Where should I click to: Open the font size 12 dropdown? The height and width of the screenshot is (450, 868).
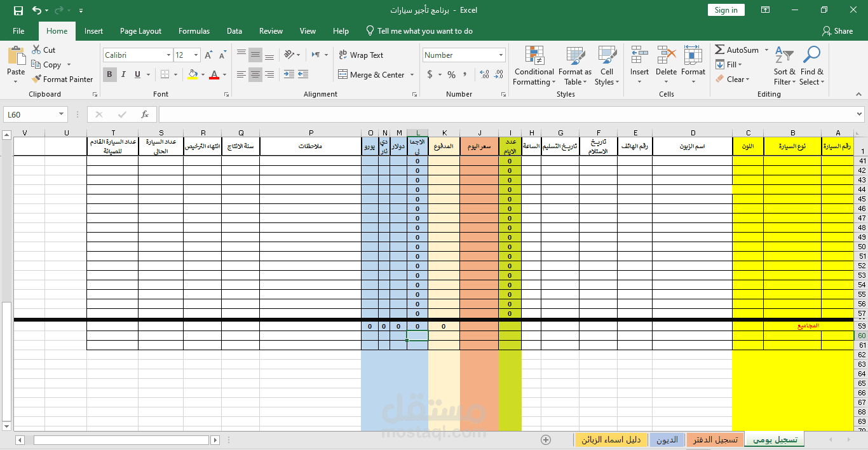(196, 55)
